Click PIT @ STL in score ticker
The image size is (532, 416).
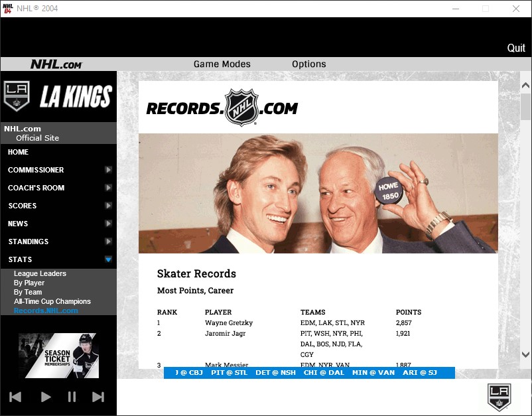[229, 373]
